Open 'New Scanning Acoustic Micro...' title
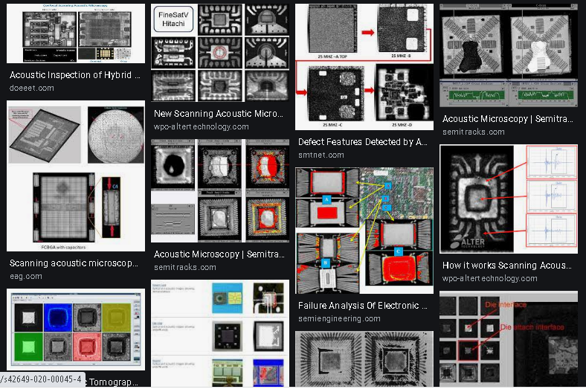The image size is (586, 392). click(x=218, y=113)
